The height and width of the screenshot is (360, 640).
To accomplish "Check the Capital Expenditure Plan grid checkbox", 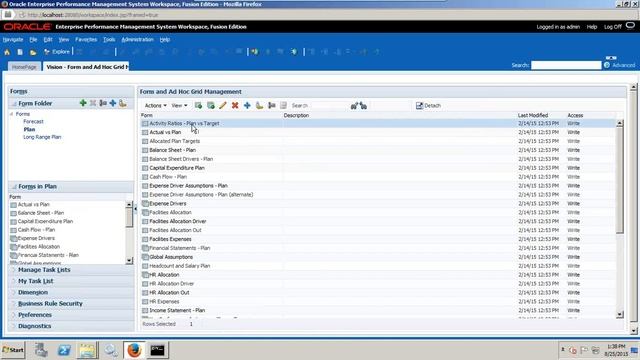I will coord(145,168).
